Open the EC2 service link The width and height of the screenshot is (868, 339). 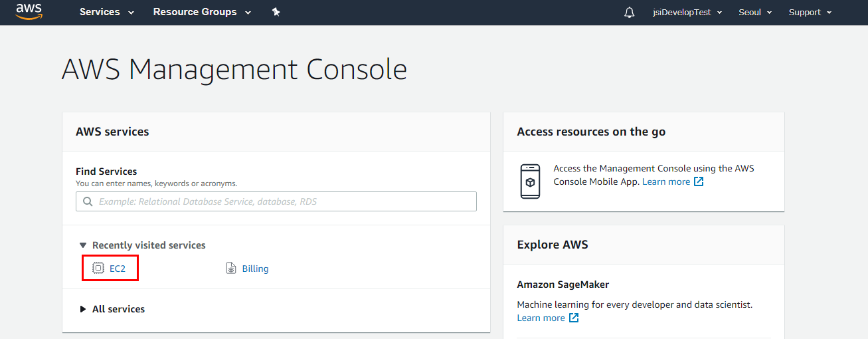coord(118,269)
